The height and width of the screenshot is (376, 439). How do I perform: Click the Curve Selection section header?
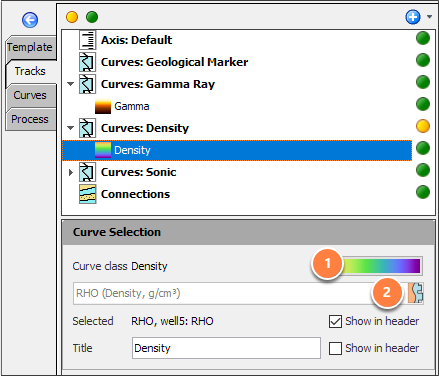click(248, 232)
